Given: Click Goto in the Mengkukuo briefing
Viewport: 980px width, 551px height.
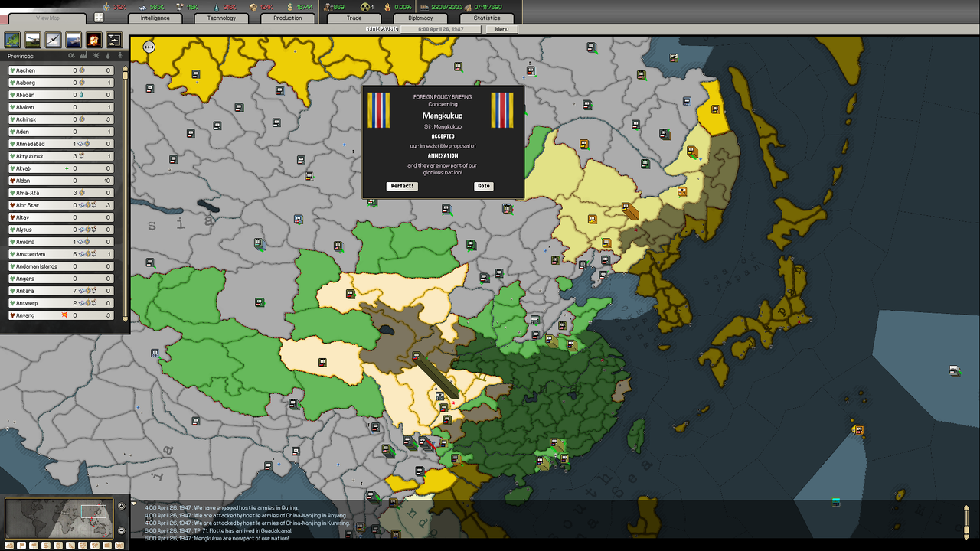Looking at the screenshot, I should click(x=483, y=186).
